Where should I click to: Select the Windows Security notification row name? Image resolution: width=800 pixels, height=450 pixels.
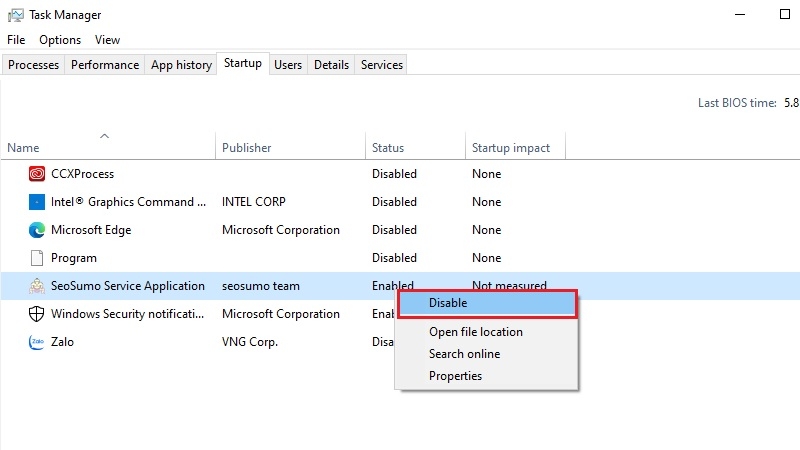click(128, 314)
